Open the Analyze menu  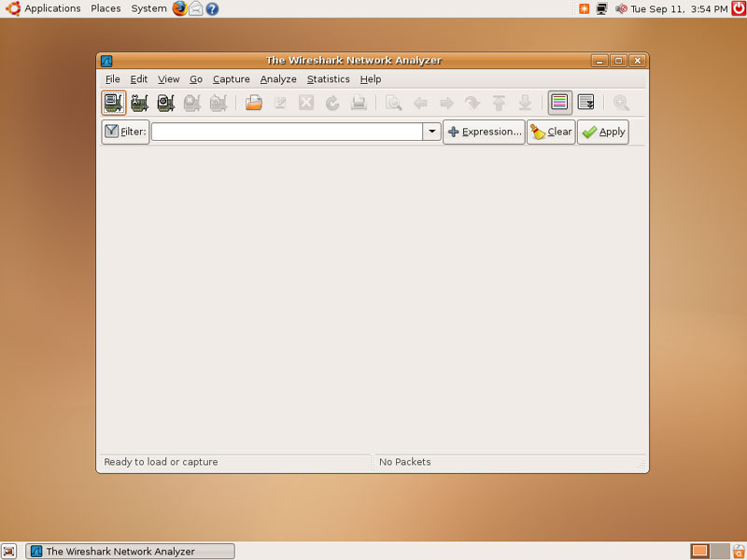pos(278,79)
